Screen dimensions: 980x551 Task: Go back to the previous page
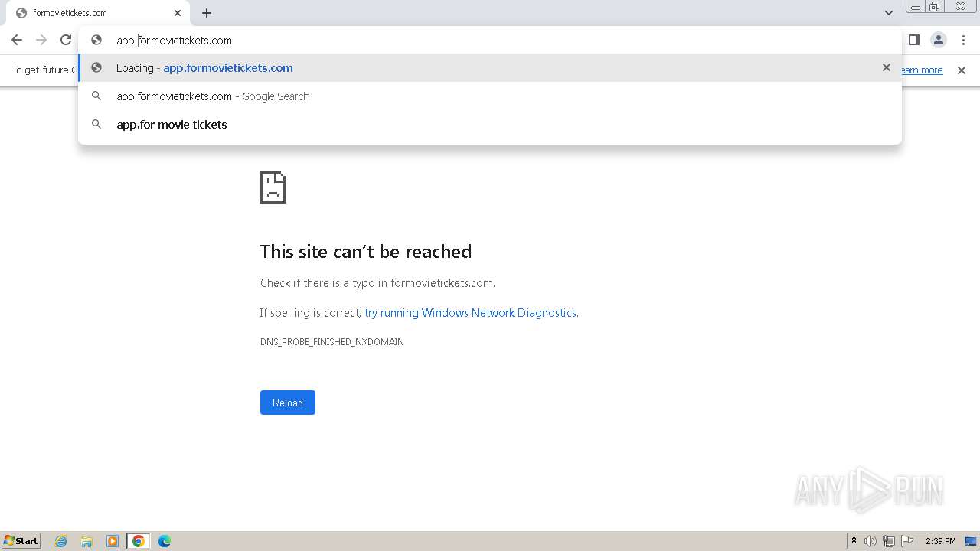[x=17, y=40]
